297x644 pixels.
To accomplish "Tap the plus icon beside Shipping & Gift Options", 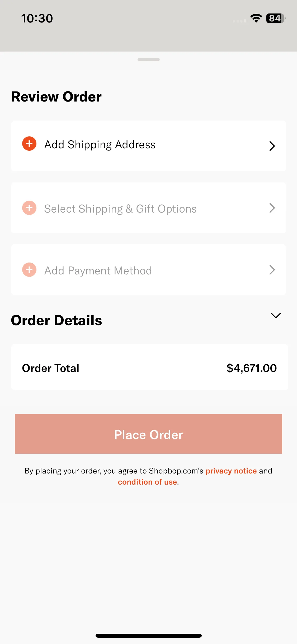I will pyautogui.click(x=29, y=208).
